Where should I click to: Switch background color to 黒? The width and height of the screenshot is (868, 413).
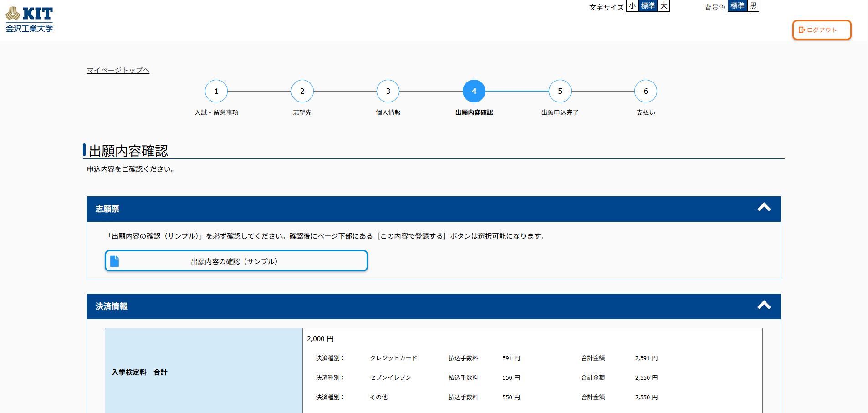pyautogui.click(x=753, y=6)
